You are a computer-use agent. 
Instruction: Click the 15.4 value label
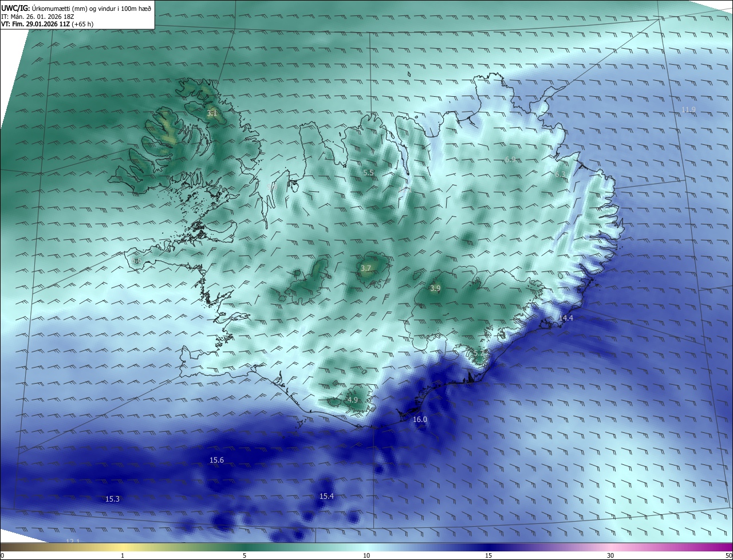point(326,496)
